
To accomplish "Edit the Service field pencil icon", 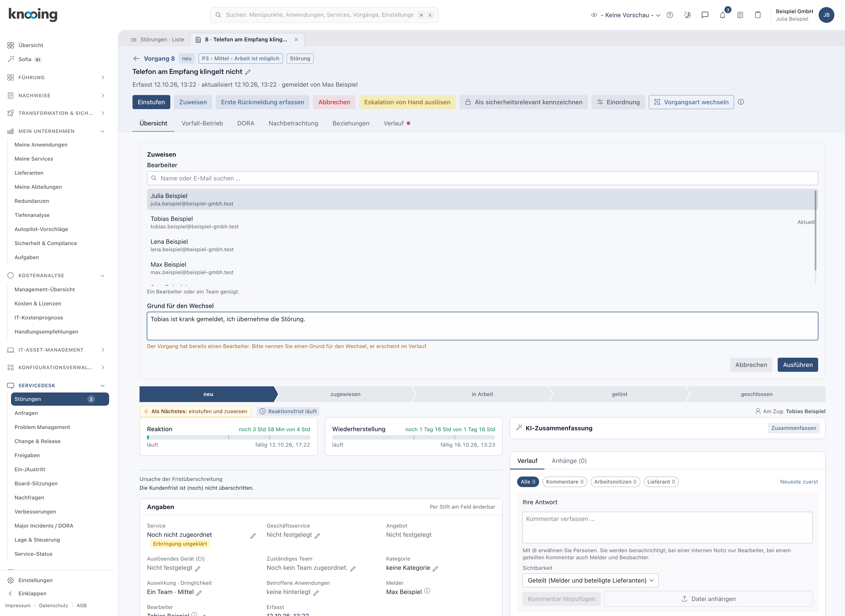I will [253, 536].
